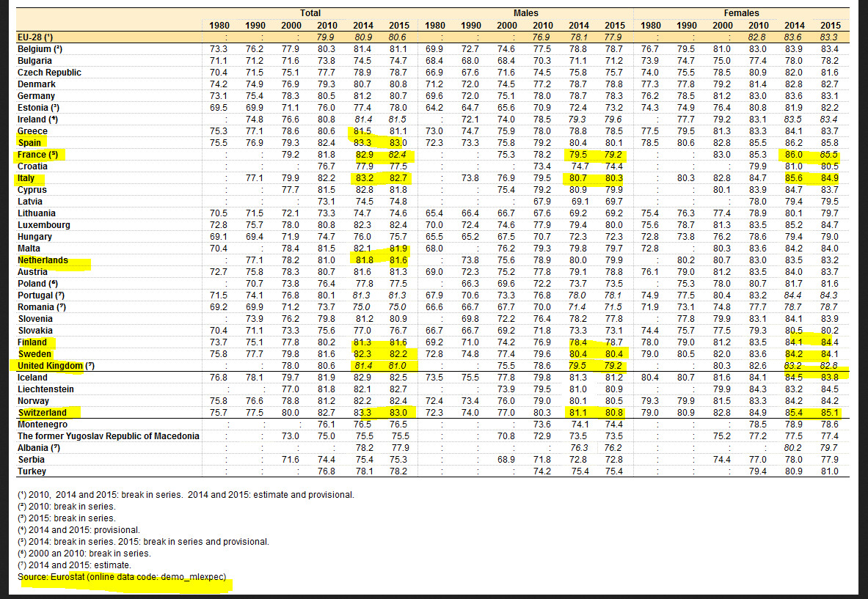This screenshot has height=599, width=868.
Task: Click the Females column group header
Action: (741, 12)
